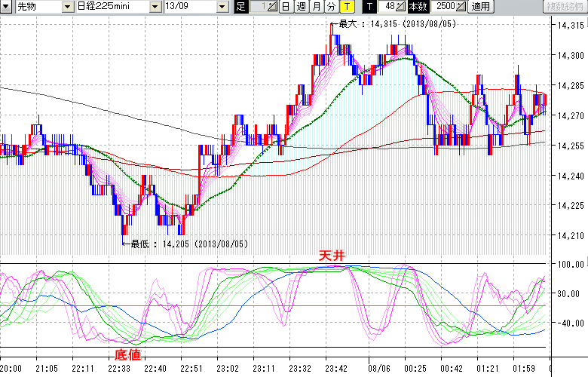
Task: Open the 13/09 contract month dropdown
Action: [x=222, y=7]
